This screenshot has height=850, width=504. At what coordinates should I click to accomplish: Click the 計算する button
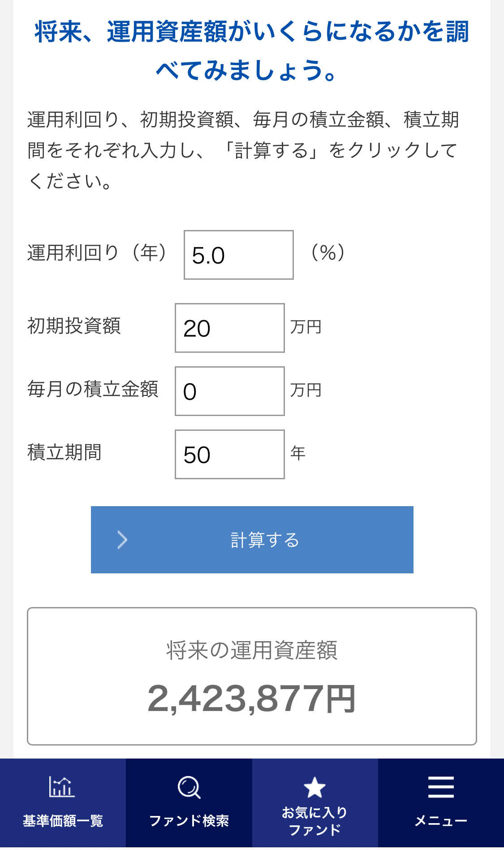[252, 539]
